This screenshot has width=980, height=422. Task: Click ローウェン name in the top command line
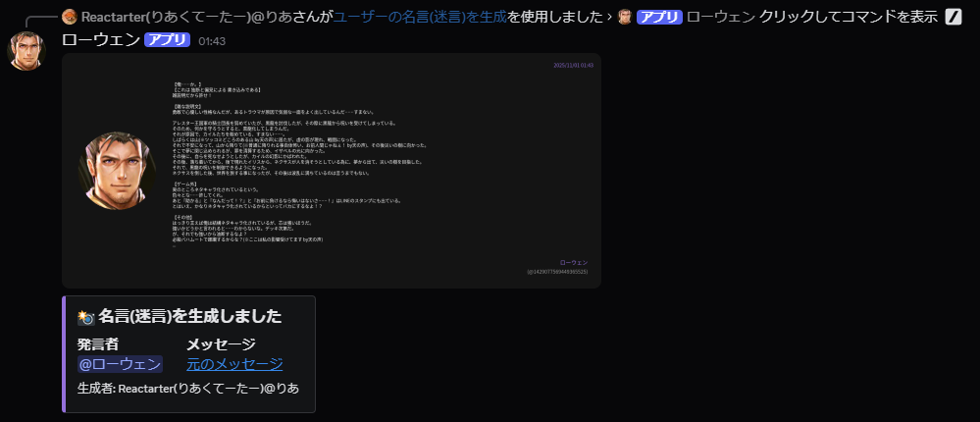point(720,17)
